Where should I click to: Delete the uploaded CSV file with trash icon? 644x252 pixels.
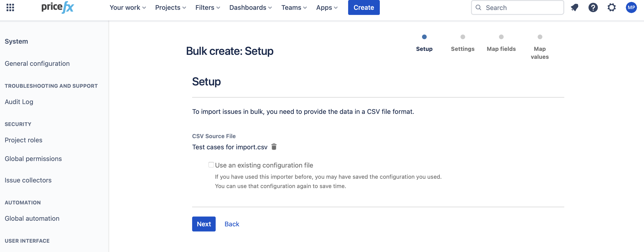[274, 147]
